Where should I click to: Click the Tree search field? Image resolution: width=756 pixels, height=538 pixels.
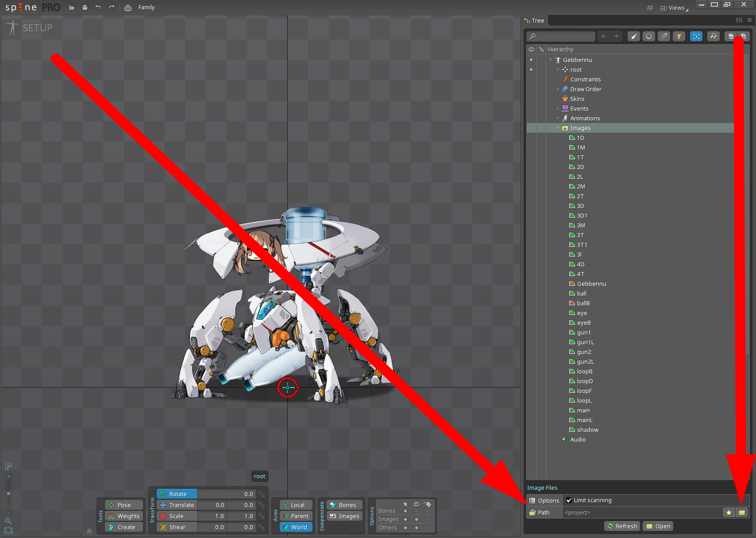click(x=561, y=36)
